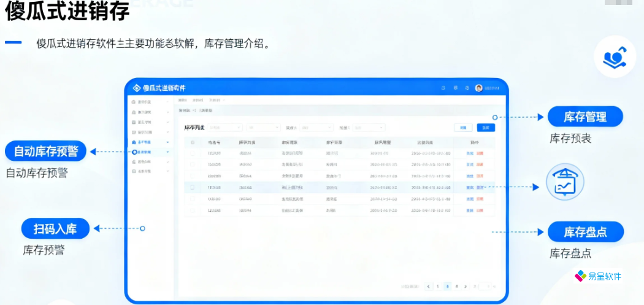Open the second filter dropdown in the filter bar
The image size is (644, 305).
(263, 128)
